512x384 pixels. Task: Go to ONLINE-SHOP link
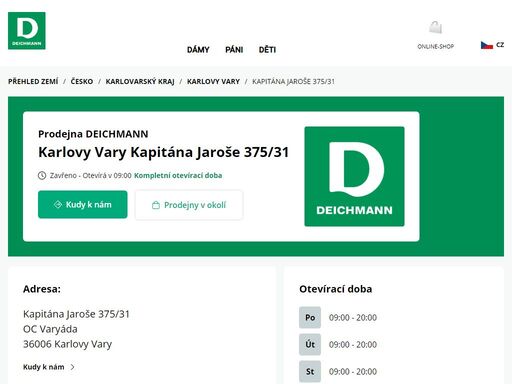coord(436,46)
